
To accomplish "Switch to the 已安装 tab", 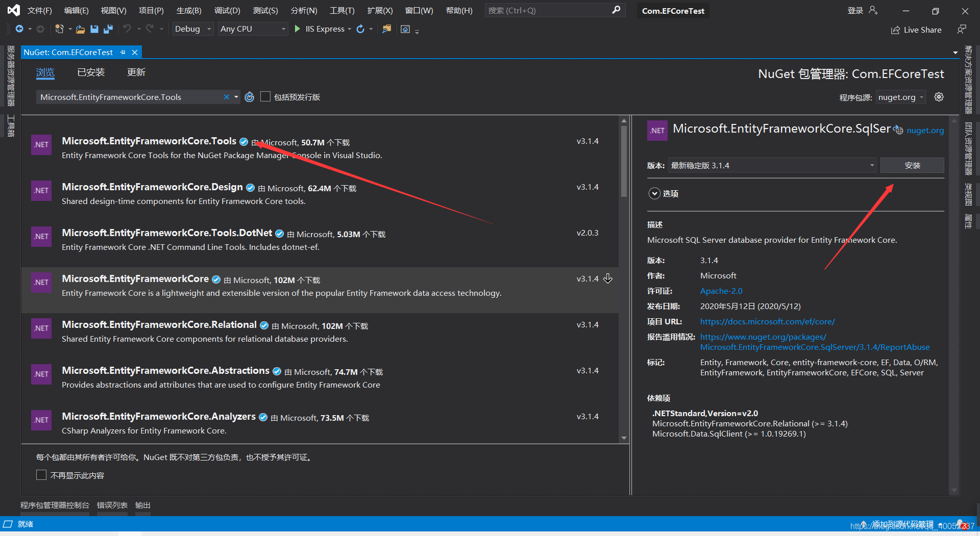I will click(91, 72).
